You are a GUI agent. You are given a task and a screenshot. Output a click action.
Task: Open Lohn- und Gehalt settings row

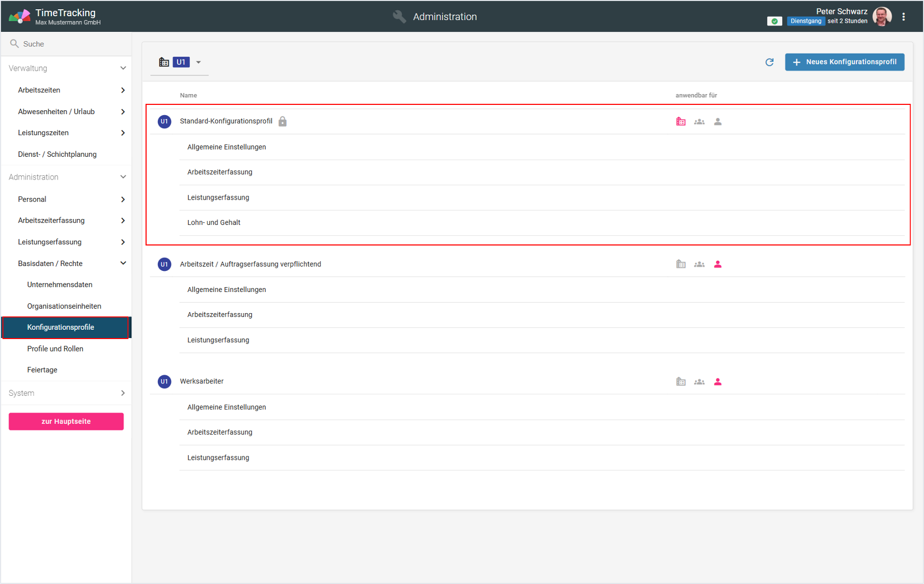(x=214, y=223)
